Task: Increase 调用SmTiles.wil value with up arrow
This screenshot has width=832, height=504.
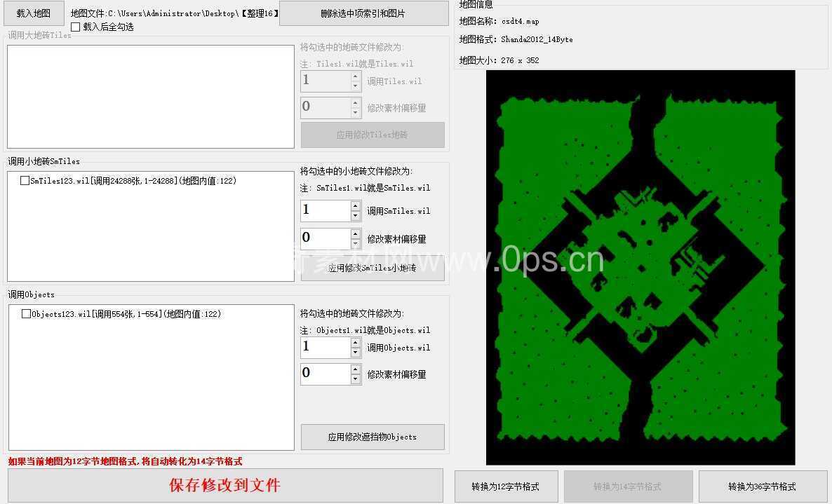Action: [356, 206]
